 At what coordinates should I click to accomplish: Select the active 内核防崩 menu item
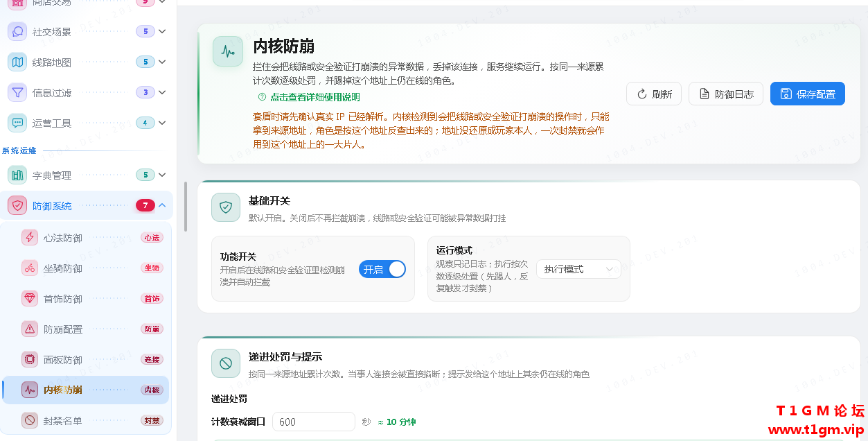pyautogui.click(x=86, y=390)
